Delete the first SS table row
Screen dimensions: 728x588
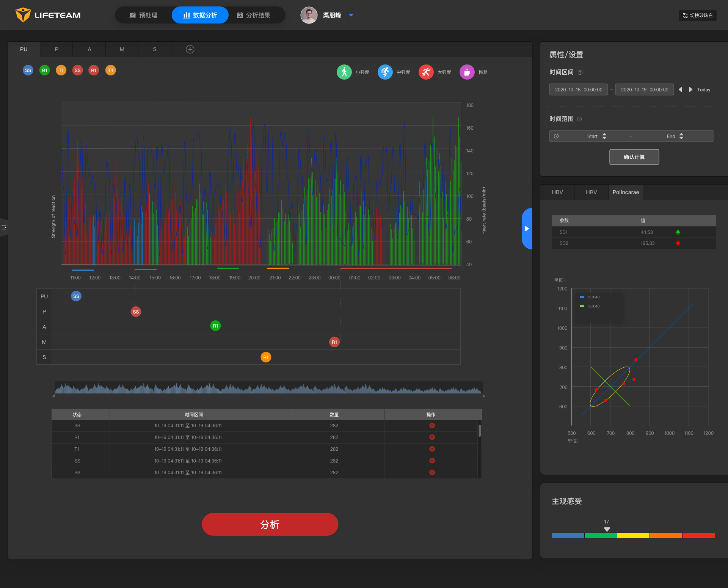coord(432,425)
